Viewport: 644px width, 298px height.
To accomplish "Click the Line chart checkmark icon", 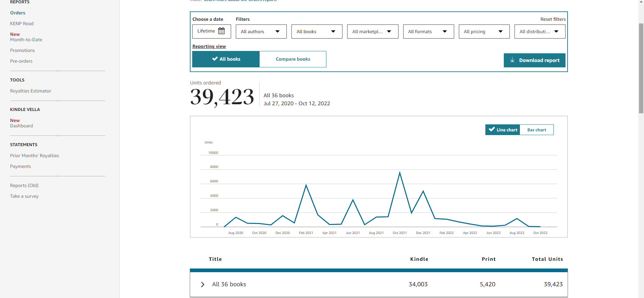I will coord(492,129).
